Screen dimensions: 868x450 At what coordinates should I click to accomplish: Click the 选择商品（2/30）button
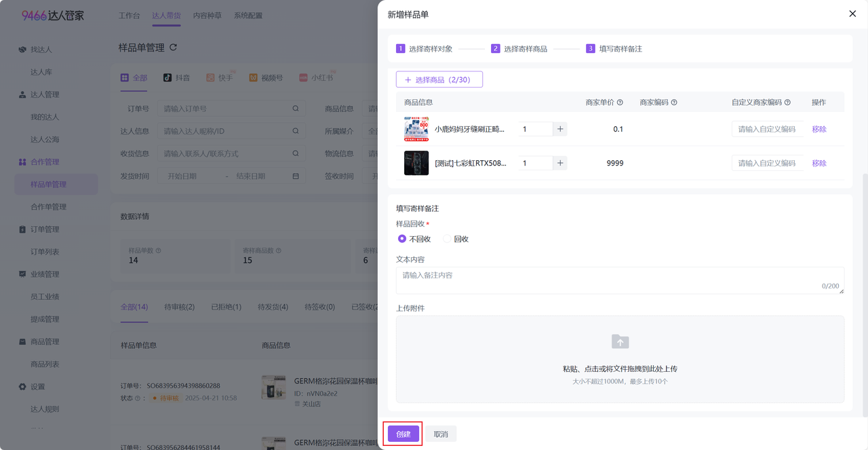click(x=439, y=79)
